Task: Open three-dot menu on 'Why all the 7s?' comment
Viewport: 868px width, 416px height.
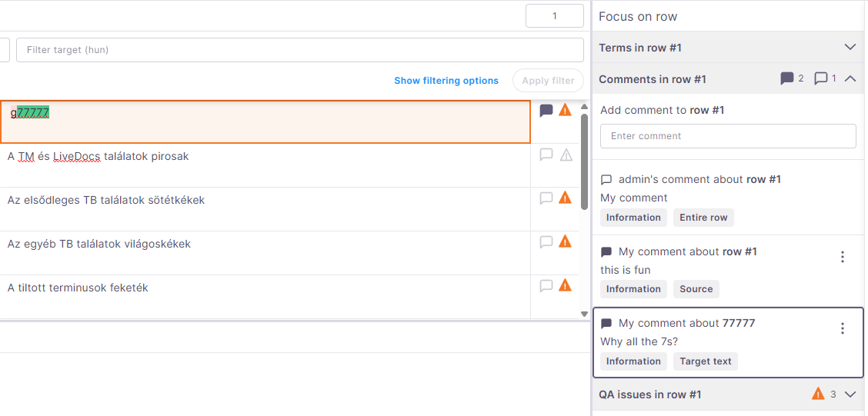Action: tap(842, 328)
